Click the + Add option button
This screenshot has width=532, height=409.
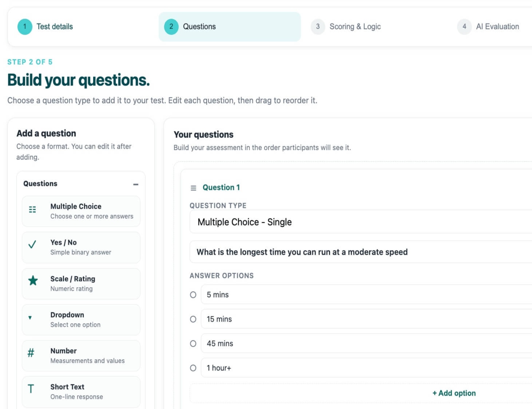coord(454,393)
